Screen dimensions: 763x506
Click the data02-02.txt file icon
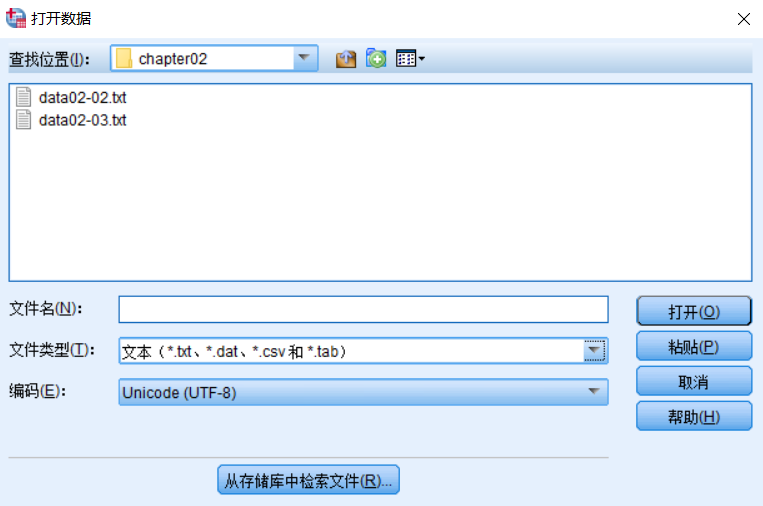pyautogui.click(x=23, y=97)
